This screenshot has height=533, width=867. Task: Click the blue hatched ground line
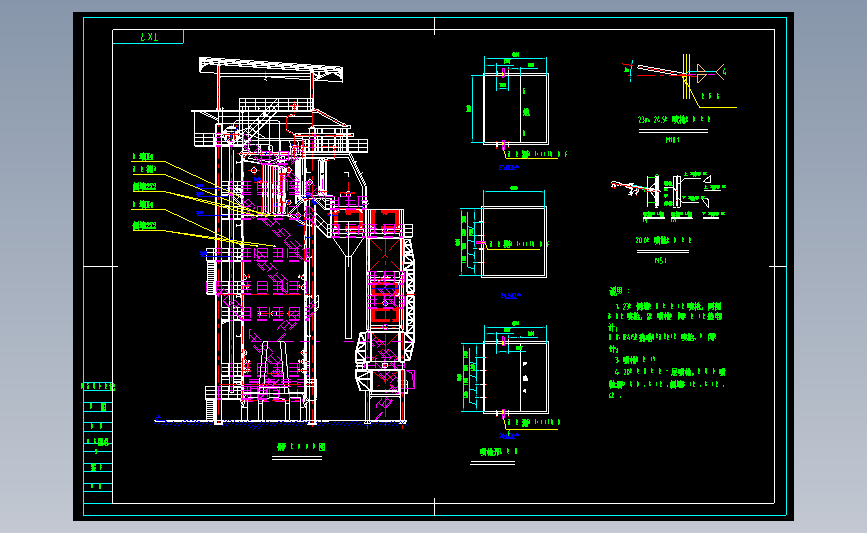280,423
